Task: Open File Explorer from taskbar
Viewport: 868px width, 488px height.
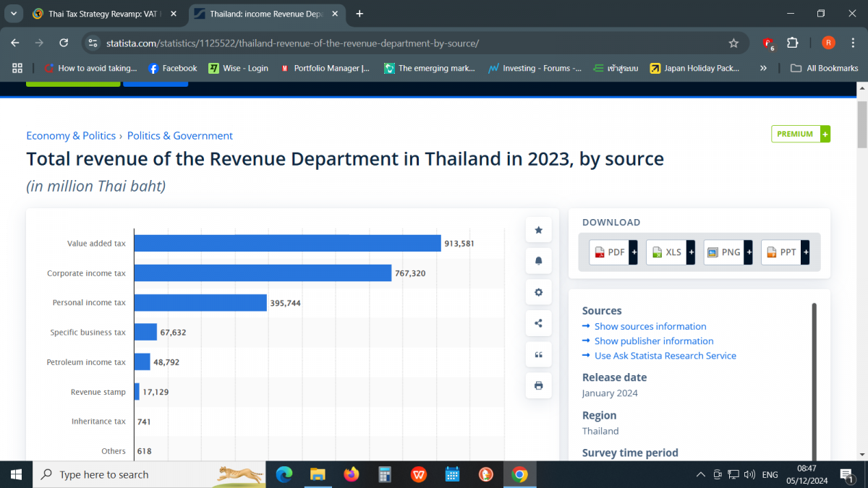Action: [318, 474]
